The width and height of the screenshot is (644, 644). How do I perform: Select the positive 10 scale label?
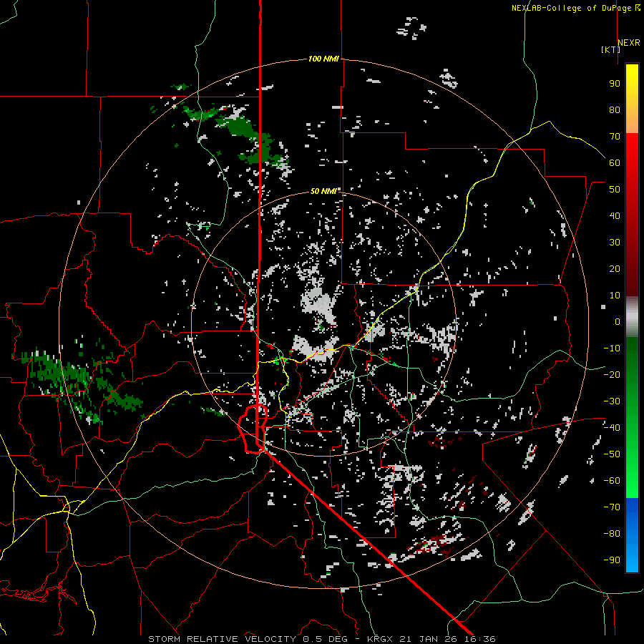point(615,296)
